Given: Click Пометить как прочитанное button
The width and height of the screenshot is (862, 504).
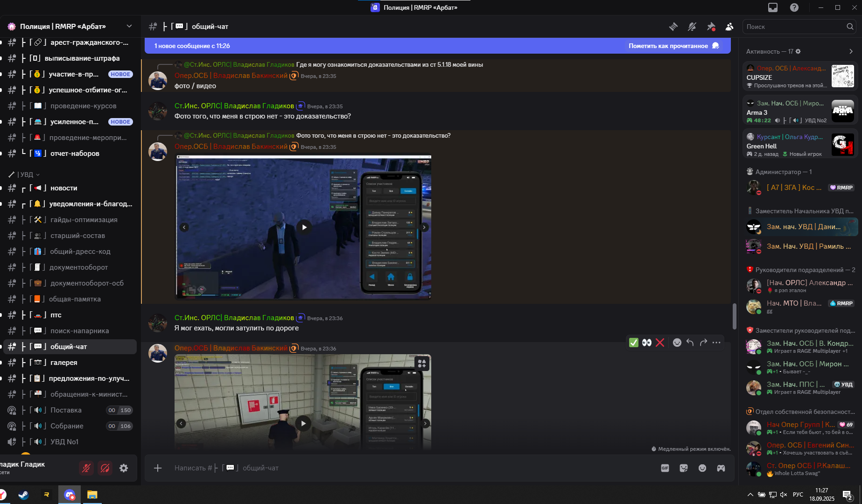Looking at the screenshot, I should pos(674,46).
